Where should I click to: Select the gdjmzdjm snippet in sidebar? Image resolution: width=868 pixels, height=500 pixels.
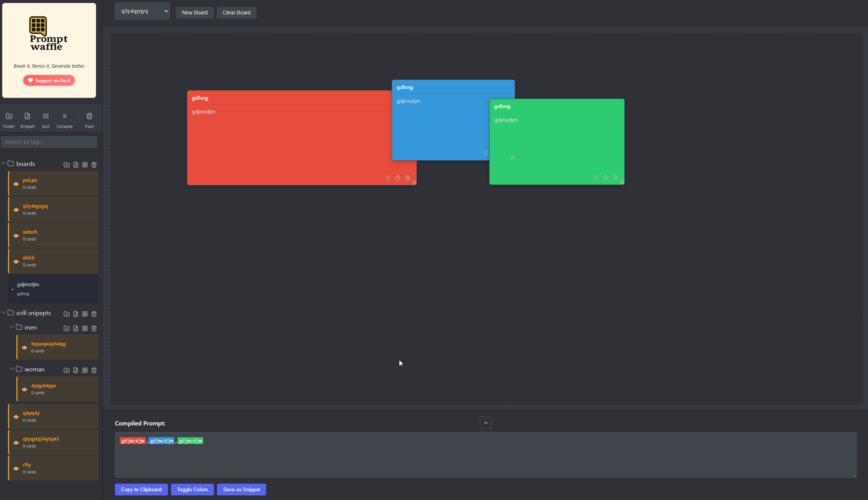tap(53, 289)
